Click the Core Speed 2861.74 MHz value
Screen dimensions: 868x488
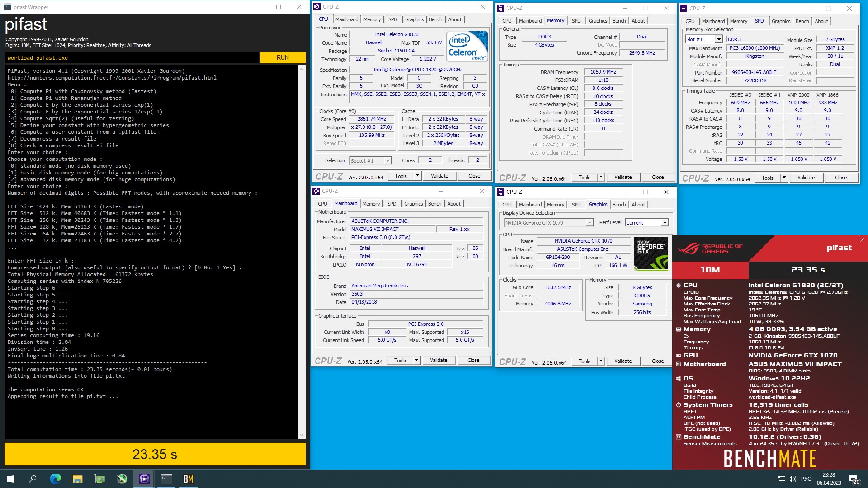[372, 119]
